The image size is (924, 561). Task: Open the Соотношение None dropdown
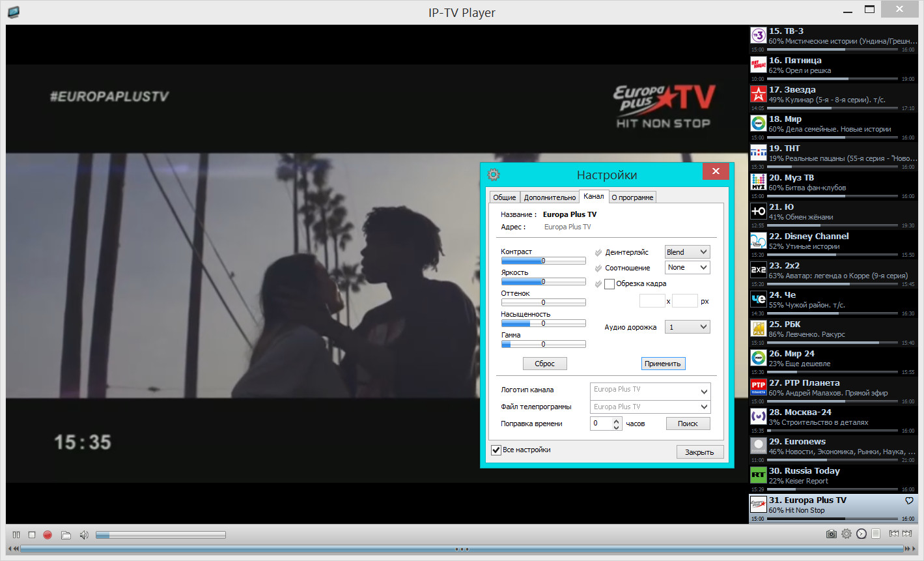click(x=687, y=267)
